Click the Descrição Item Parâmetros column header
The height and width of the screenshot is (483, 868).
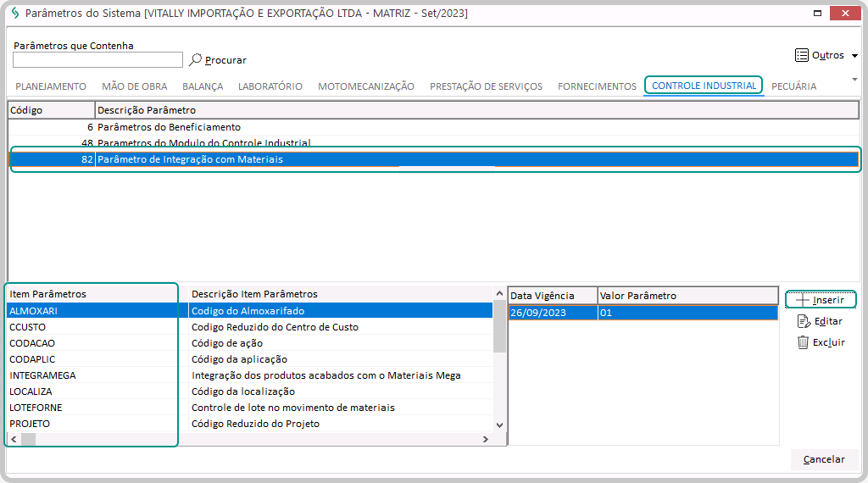click(341, 294)
